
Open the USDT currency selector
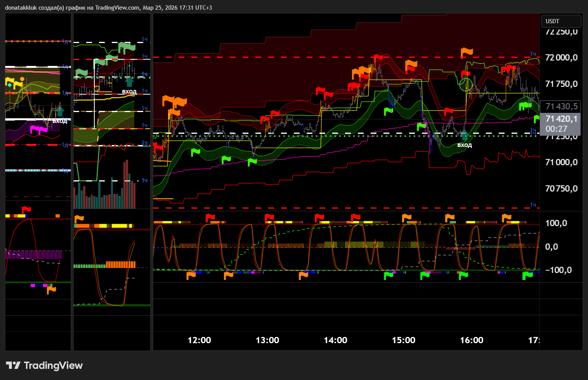click(561, 21)
